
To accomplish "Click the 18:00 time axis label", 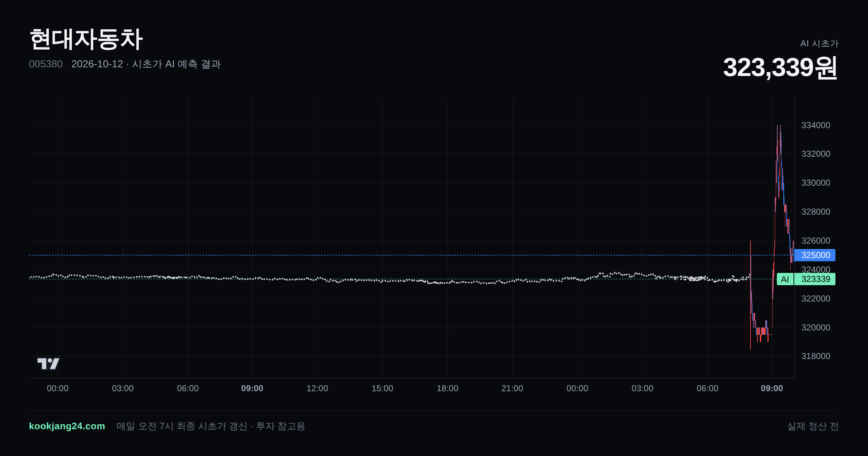I will pyautogui.click(x=447, y=388).
